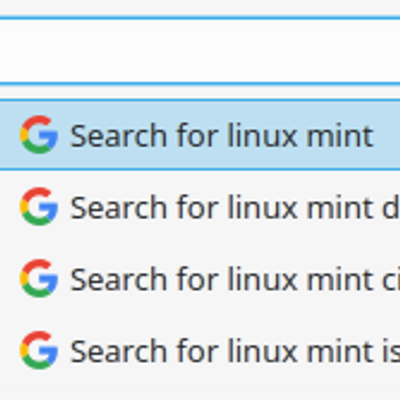Click the Google icon on highlighted suggestion
400x400 pixels.
coord(39,135)
